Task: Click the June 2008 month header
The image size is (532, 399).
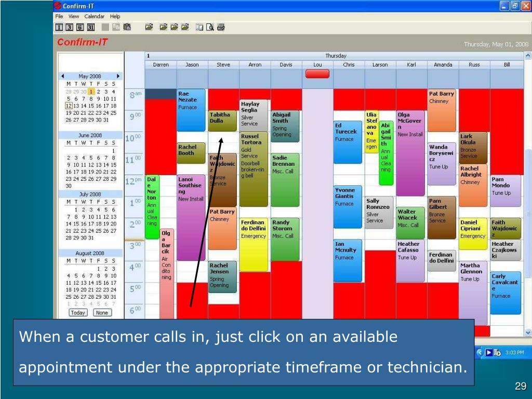Action: point(90,135)
